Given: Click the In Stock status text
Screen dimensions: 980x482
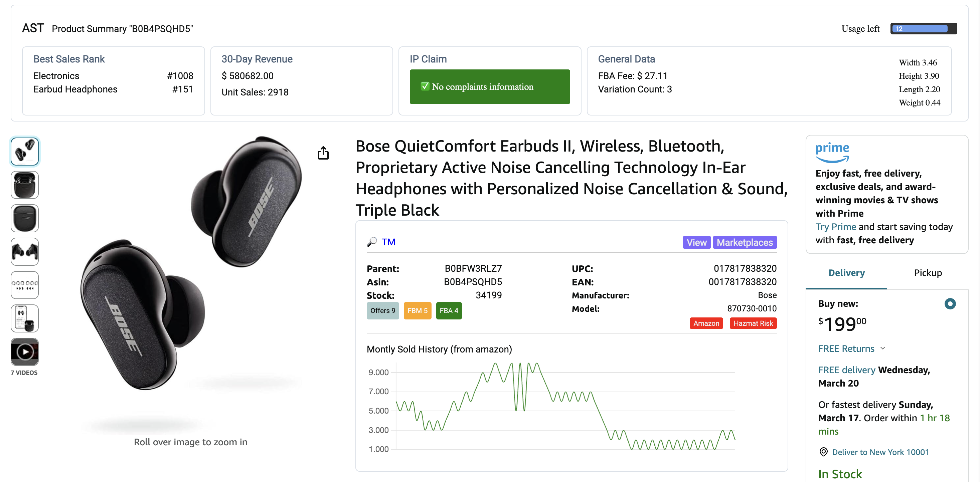Looking at the screenshot, I should 840,474.
